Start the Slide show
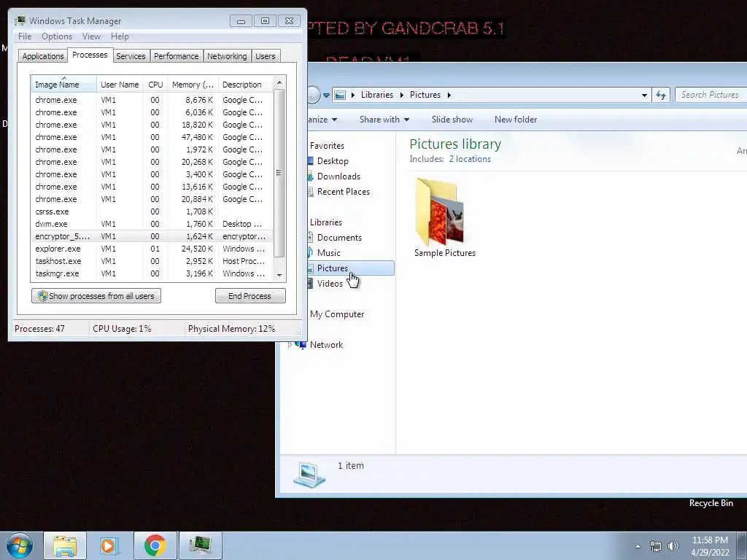The height and width of the screenshot is (560, 747). coord(452,120)
